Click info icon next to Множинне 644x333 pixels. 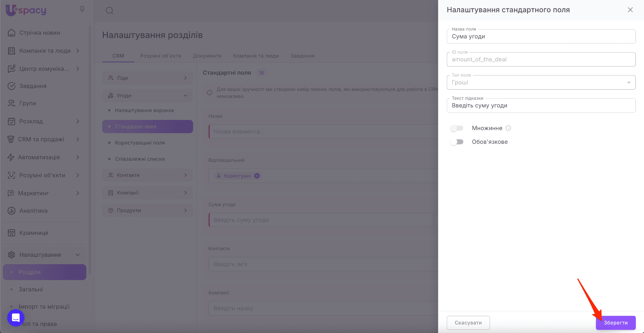point(508,128)
